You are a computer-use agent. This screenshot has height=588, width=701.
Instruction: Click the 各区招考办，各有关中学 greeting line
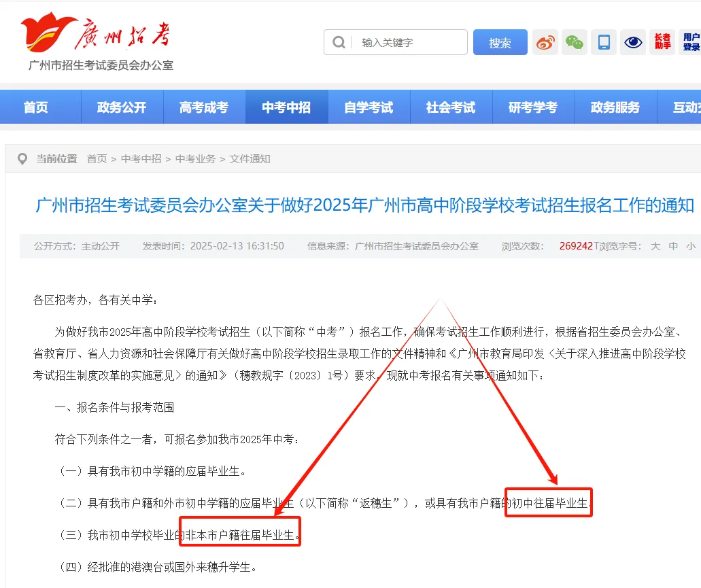(95, 300)
